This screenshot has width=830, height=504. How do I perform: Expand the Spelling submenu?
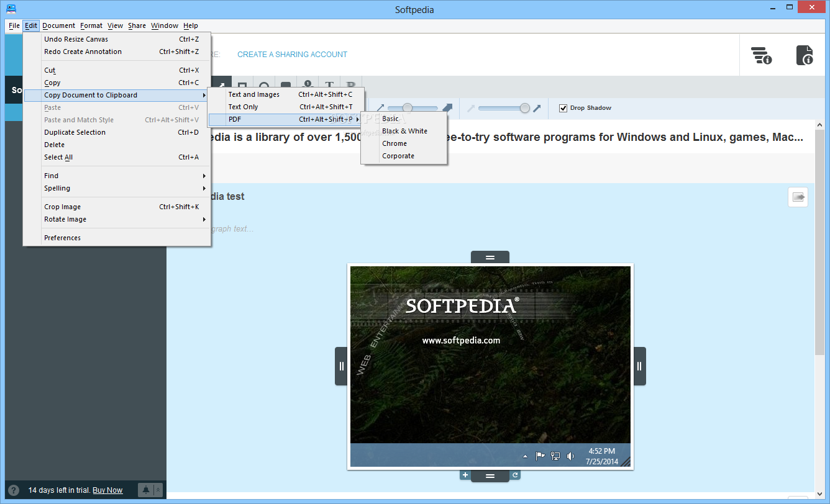117,188
